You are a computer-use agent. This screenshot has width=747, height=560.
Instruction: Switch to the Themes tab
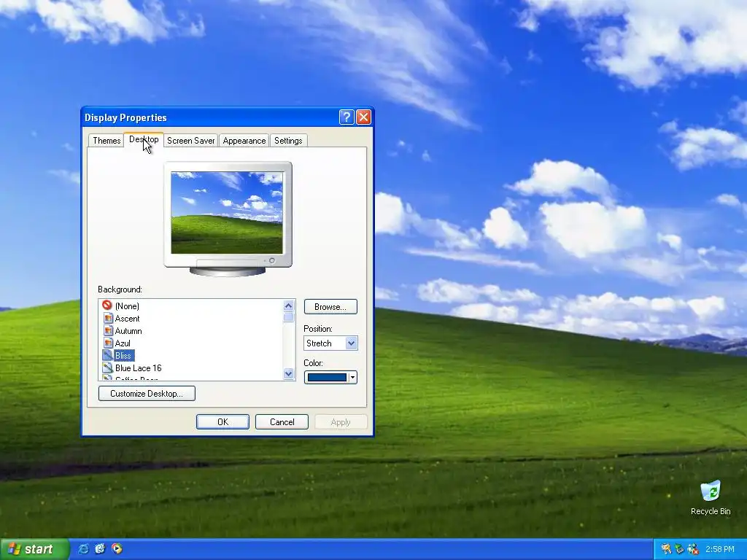click(x=107, y=141)
